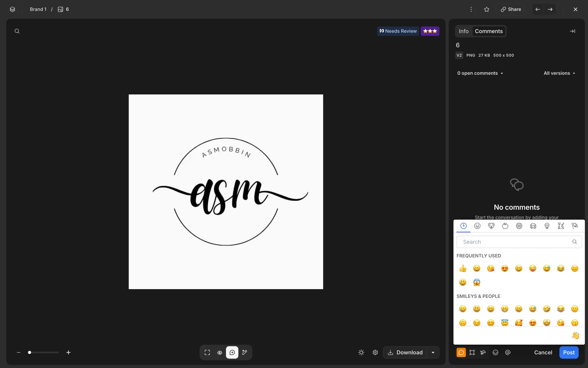
Task: Open the Travel & Places emoji tab
Action: click(x=533, y=226)
